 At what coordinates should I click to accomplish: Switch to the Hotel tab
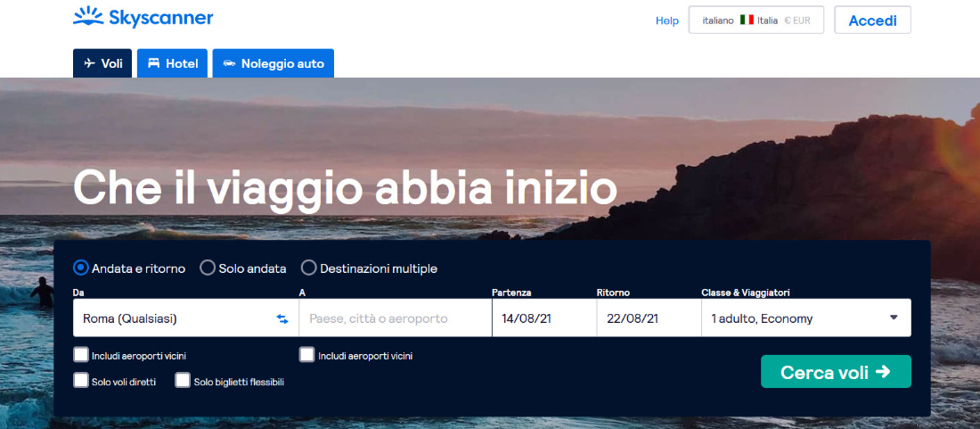point(173,63)
